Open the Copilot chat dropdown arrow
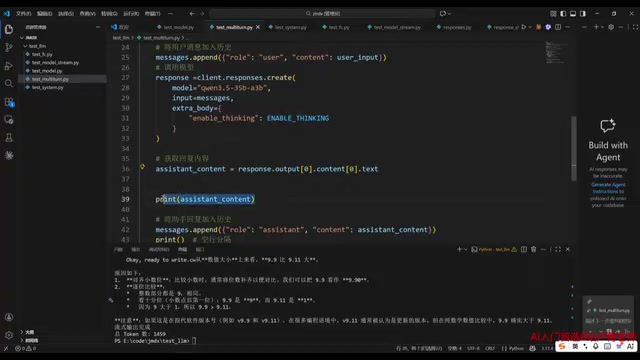This screenshot has height=360, width=640. click(449, 13)
